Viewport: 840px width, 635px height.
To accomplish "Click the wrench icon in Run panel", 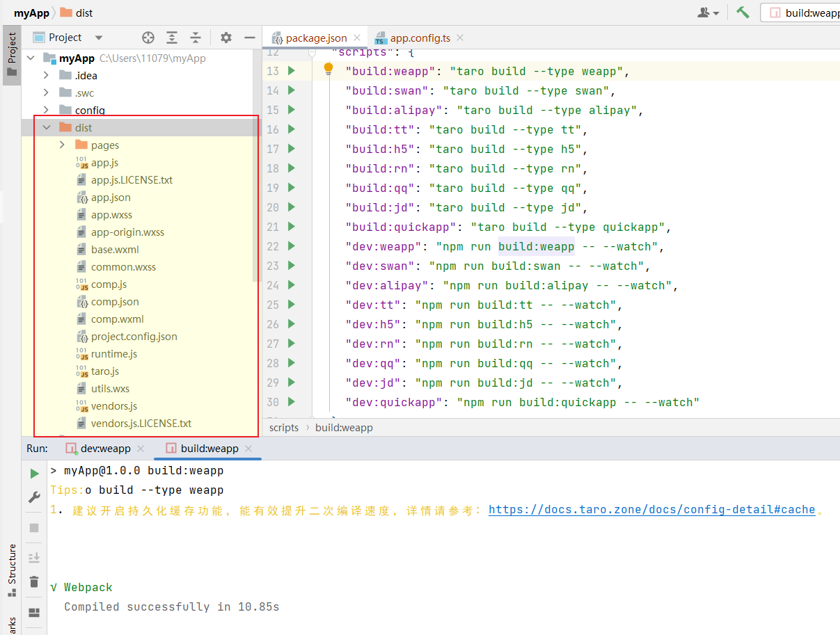I will click(x=34, y=497).
